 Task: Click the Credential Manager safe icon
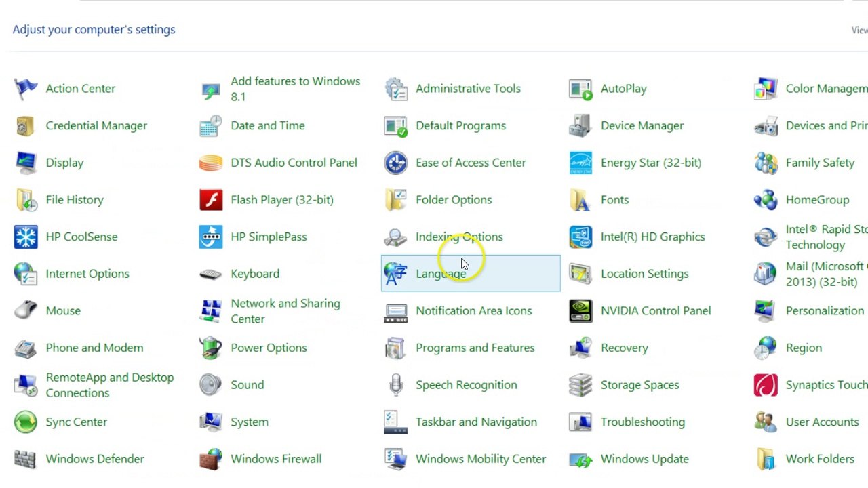[26, 126]
